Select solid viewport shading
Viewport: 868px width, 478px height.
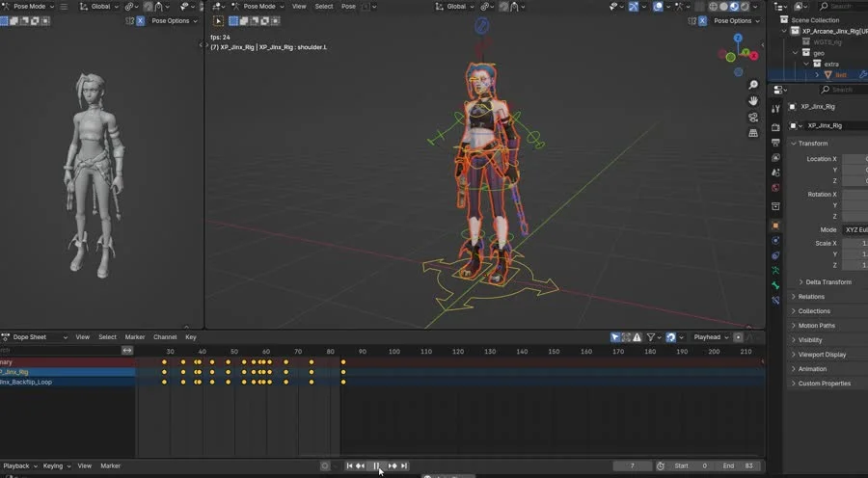pyautogui.click(x=723, y=7)
